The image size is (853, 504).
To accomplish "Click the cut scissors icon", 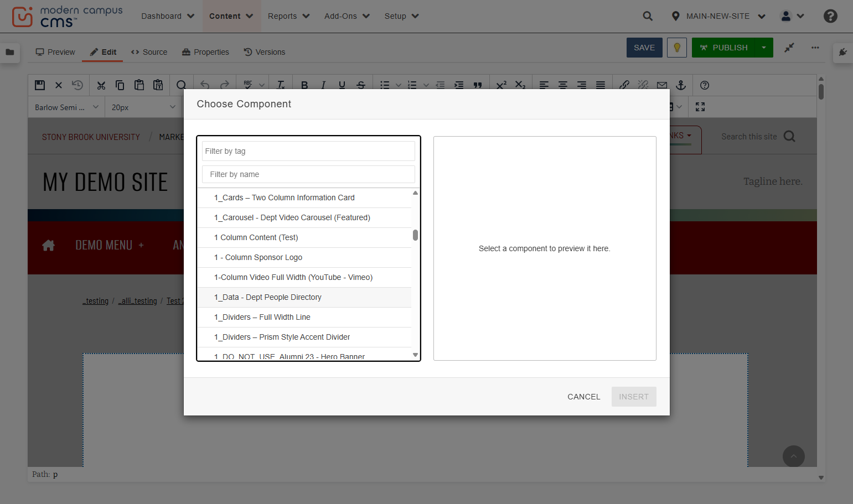I will [x=101, y=85].
